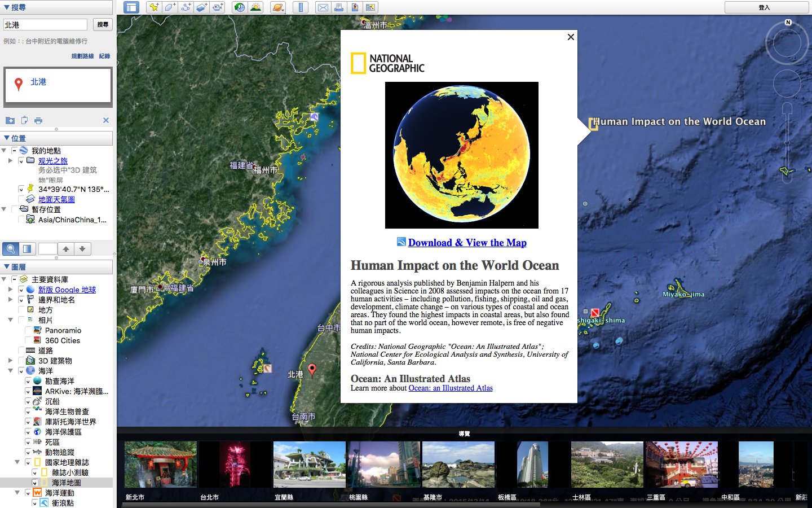Viewport: 812px width, 508px height.
Task: Print the current view from toolbar
Action: (339, 7)
